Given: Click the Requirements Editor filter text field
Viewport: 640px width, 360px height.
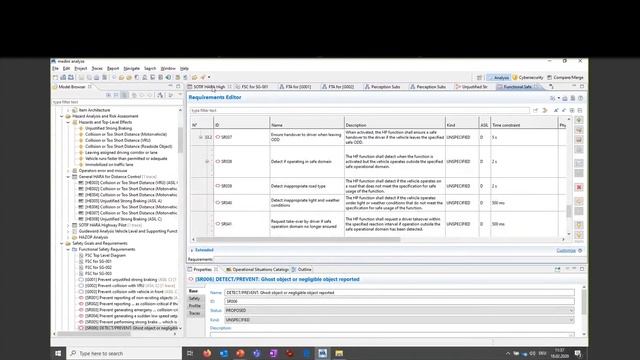Looking at the screenshot, I should (359, 111).
